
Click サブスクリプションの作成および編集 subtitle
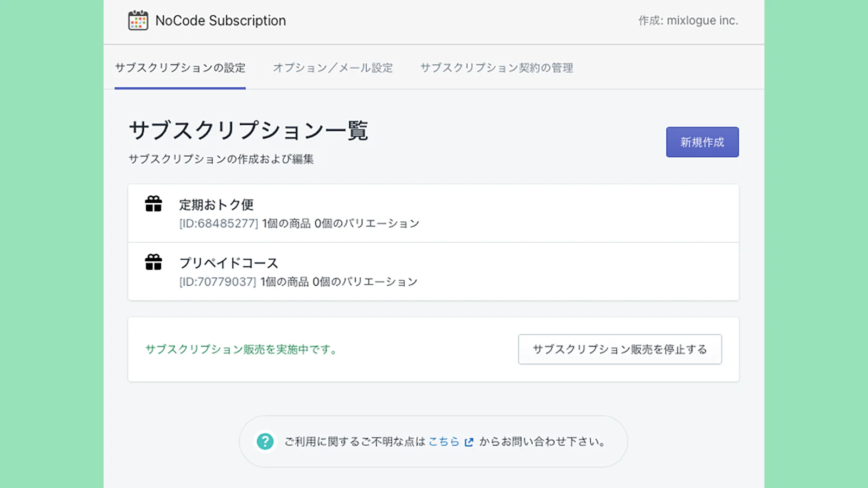click(x=221, y=159)
